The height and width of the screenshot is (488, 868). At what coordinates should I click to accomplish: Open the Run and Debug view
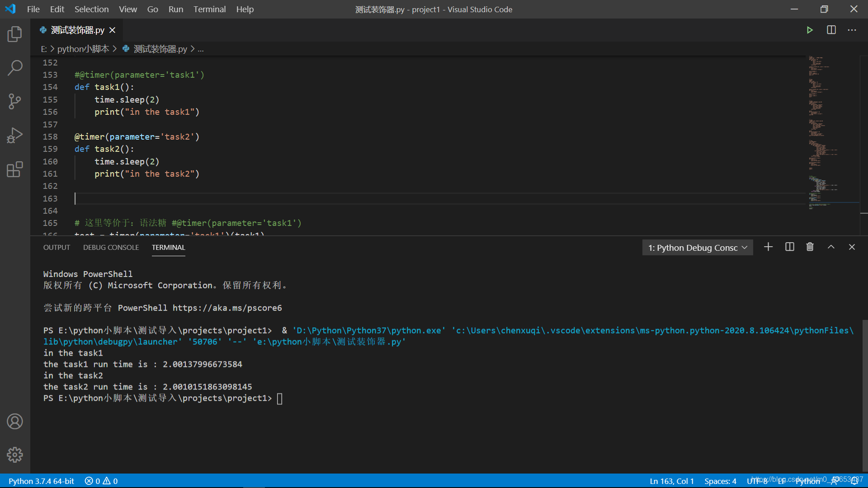click(x=15, y=135)
